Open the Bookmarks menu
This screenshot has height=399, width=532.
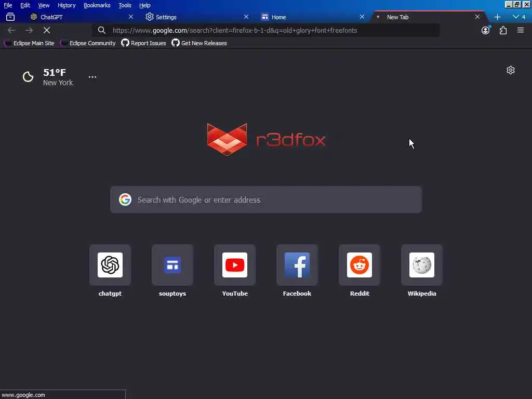coord(97,5)
